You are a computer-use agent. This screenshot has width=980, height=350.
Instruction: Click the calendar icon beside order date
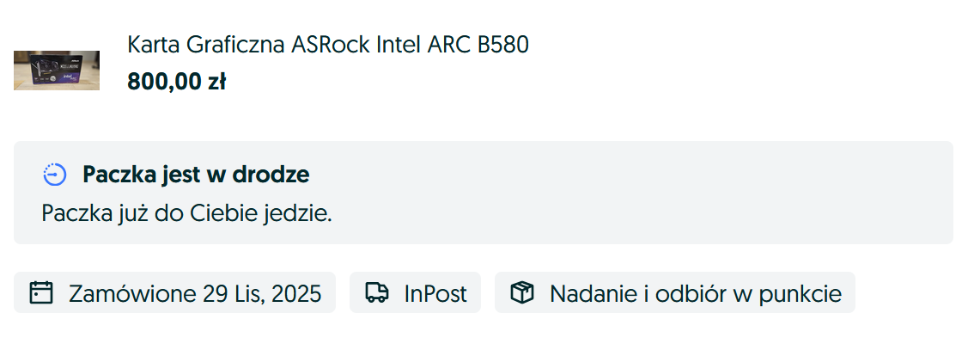pos(41,293)
